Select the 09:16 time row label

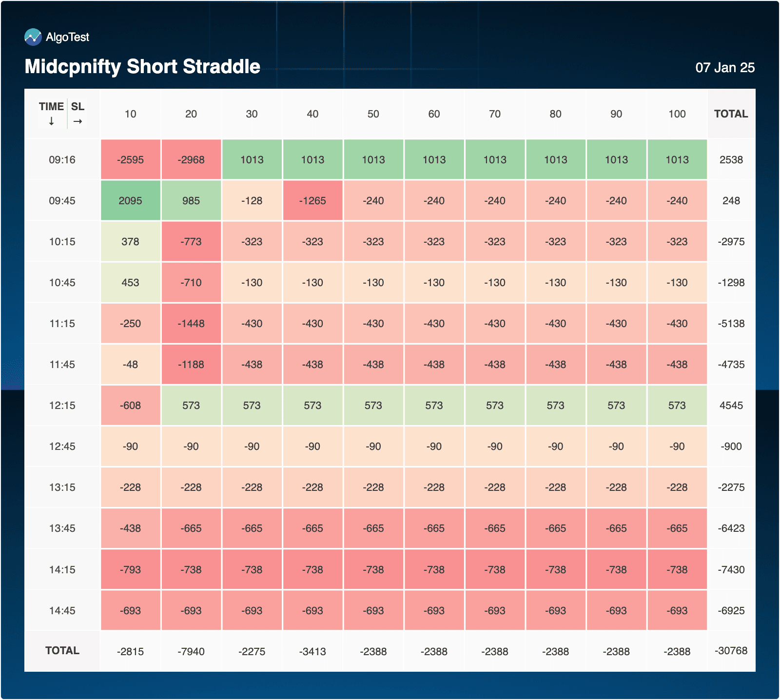click(x=62, y=160)
